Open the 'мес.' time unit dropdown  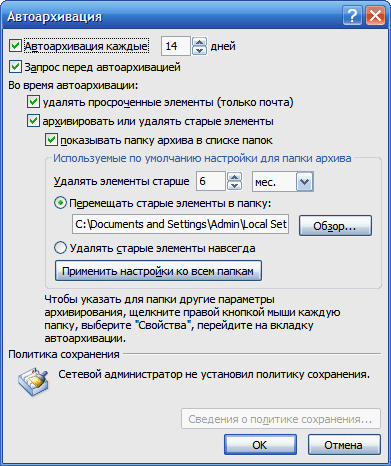click(x=304, y=182)
